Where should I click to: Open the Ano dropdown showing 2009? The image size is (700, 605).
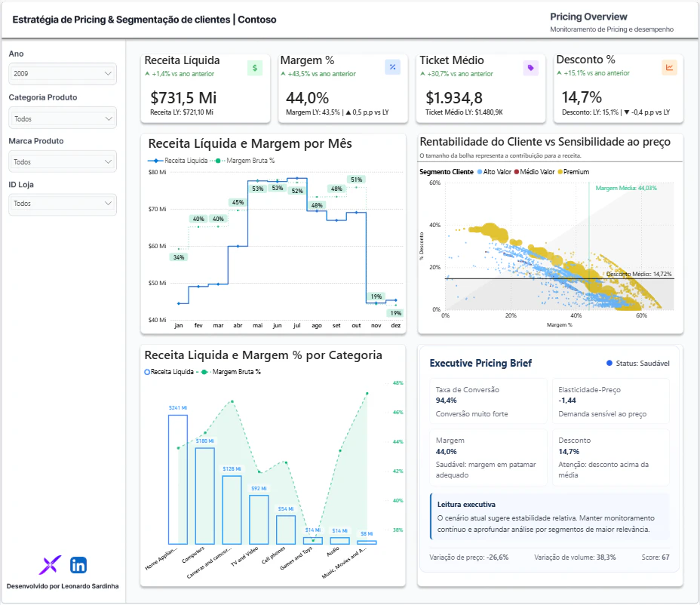pos(63,74)
